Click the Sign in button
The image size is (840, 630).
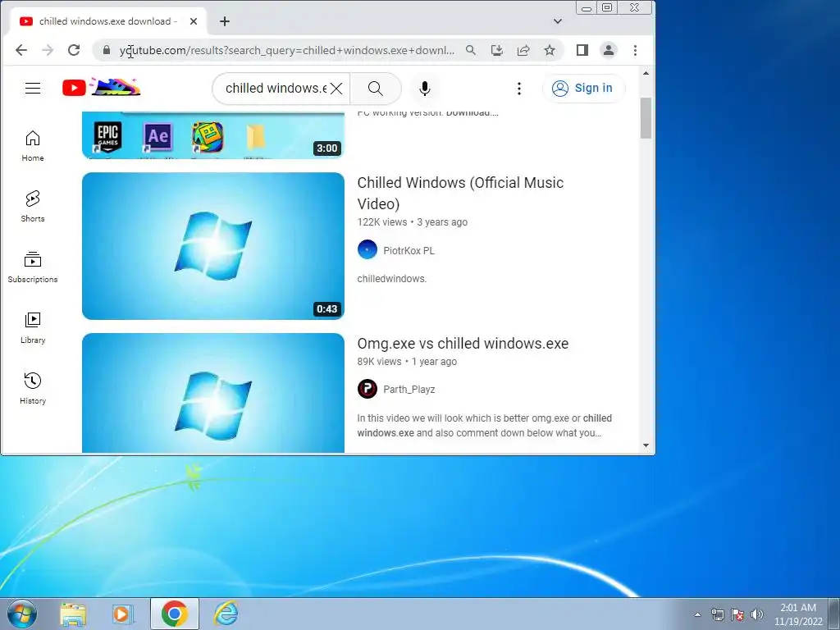(x=583, y=89)
